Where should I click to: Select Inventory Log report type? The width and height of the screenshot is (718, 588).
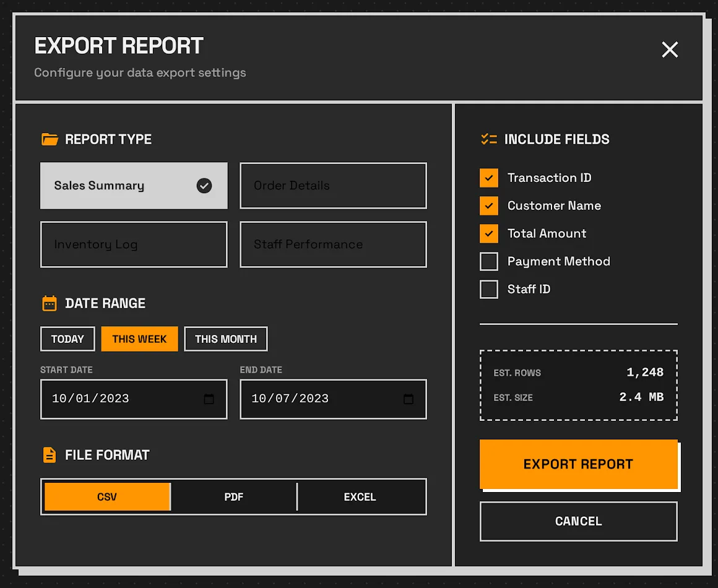(134, 244)
